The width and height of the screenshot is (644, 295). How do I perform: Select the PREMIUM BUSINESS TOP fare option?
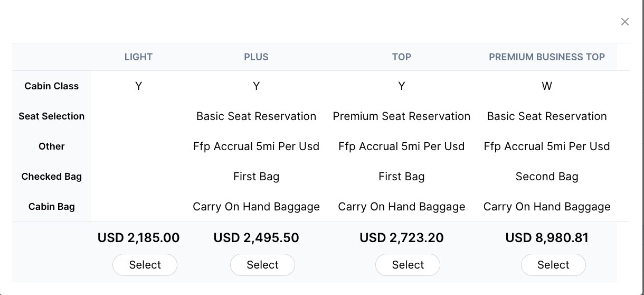pos(553,265)
